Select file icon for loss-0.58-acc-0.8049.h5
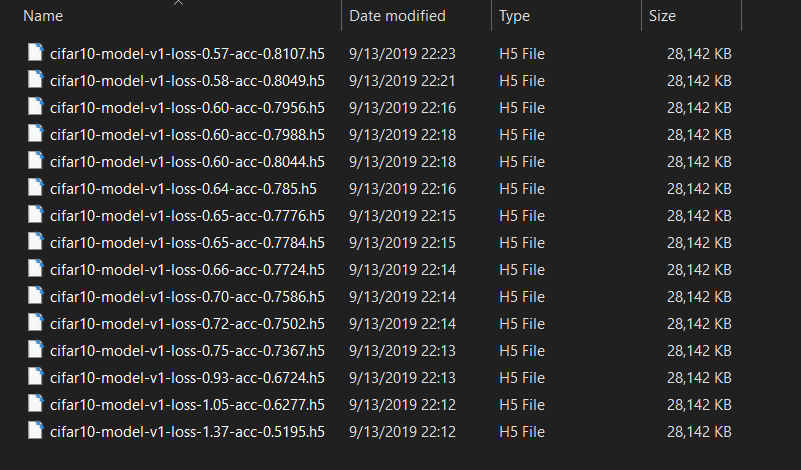 click(35, 80)
